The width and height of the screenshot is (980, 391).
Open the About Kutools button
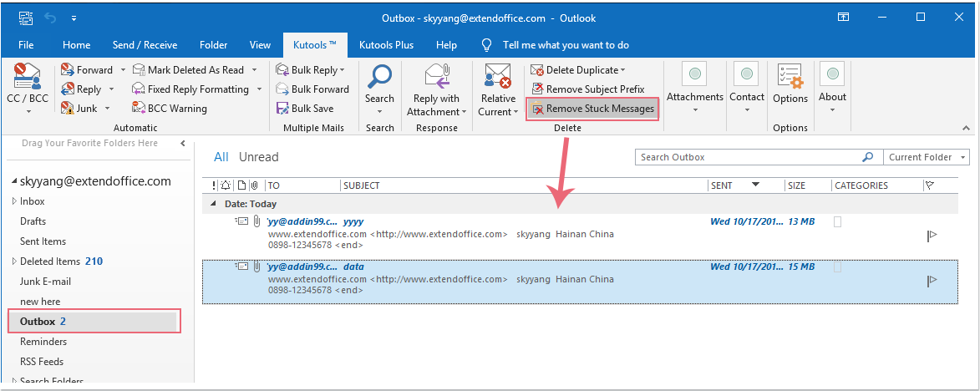click(x=832, y=88)
